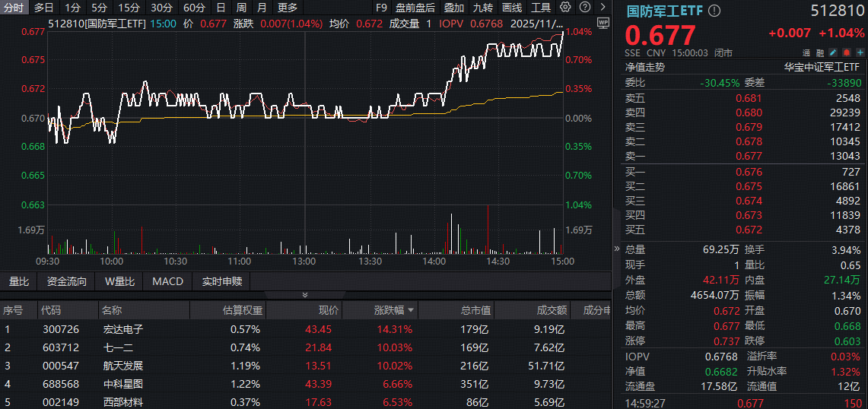Screen dimensions: 868x409
Task: Toggle 叠加 overlay comparison
Action: click(454, 8)
